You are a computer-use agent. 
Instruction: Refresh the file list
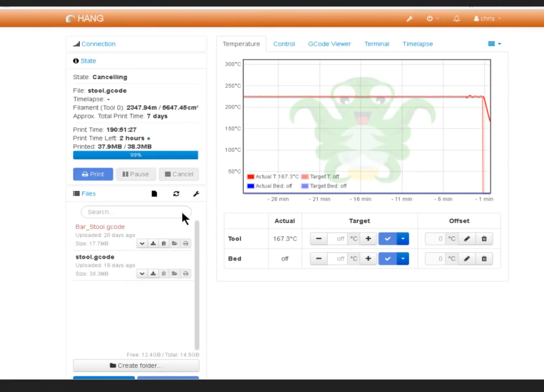click(x=176, y=194)
